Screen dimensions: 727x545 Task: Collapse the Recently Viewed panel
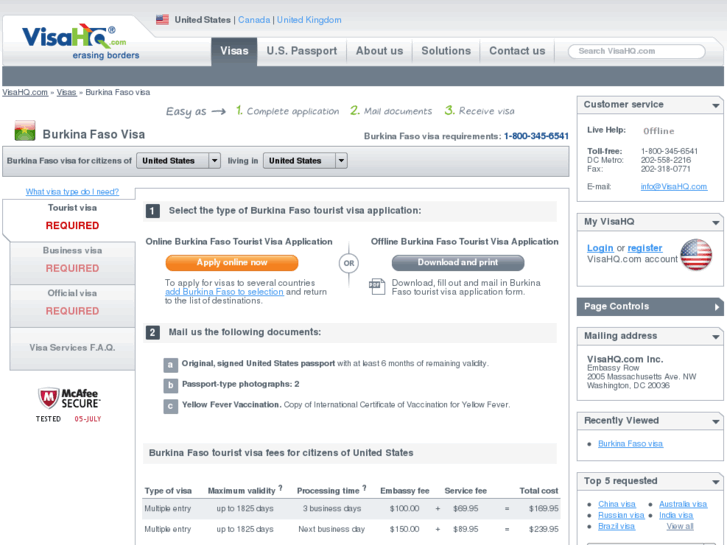coord(715,422)
